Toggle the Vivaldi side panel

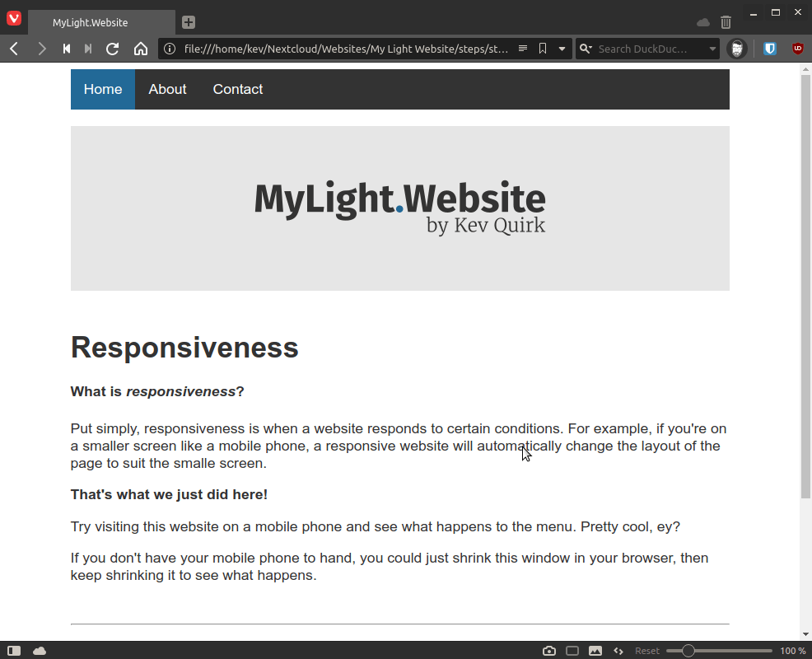point(13,650)
